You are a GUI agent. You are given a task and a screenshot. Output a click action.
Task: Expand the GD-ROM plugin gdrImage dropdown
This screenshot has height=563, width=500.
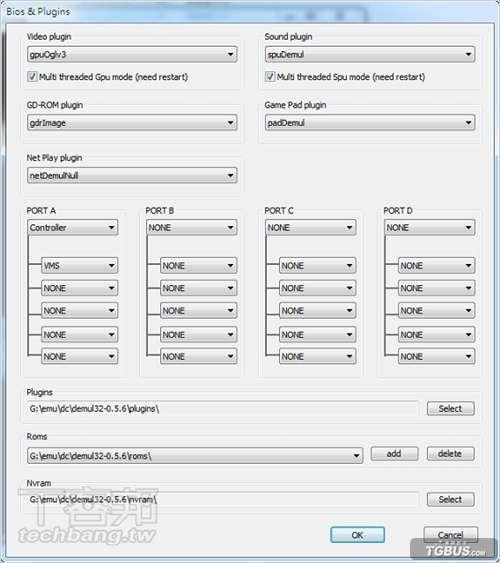pyautogui.click(x=132, y=123)
